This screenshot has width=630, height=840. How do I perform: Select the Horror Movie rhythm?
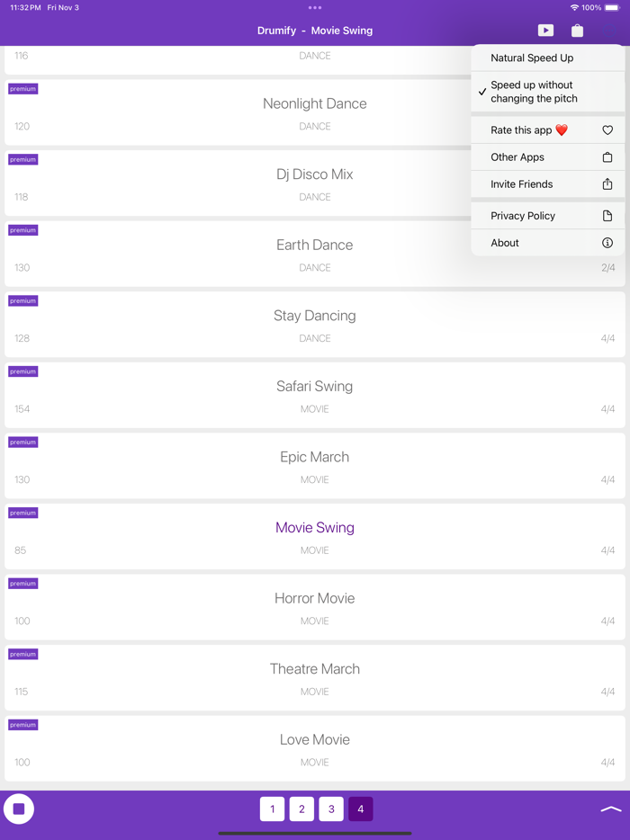pyautogui.click(x=315, y=607)
